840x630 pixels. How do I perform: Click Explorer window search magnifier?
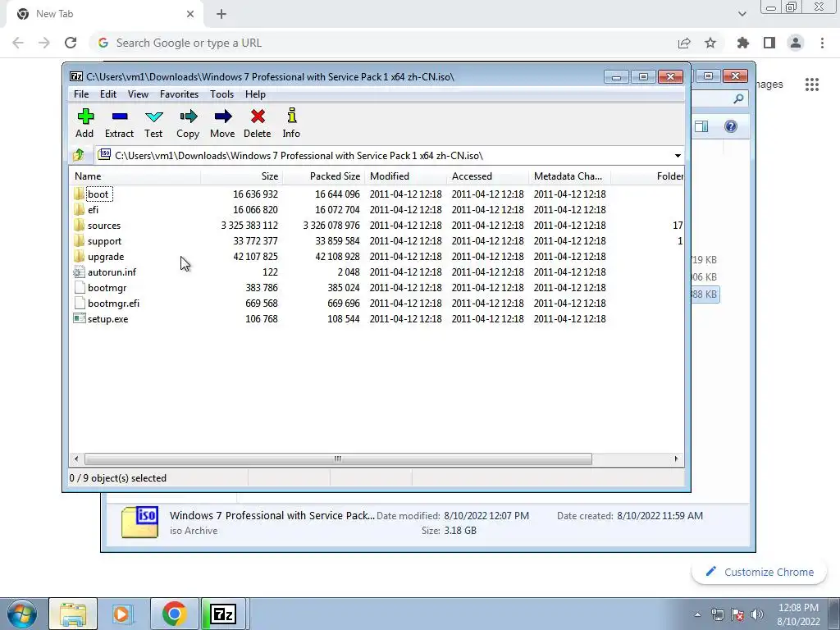pyautogui.click(x=739, y=98)
